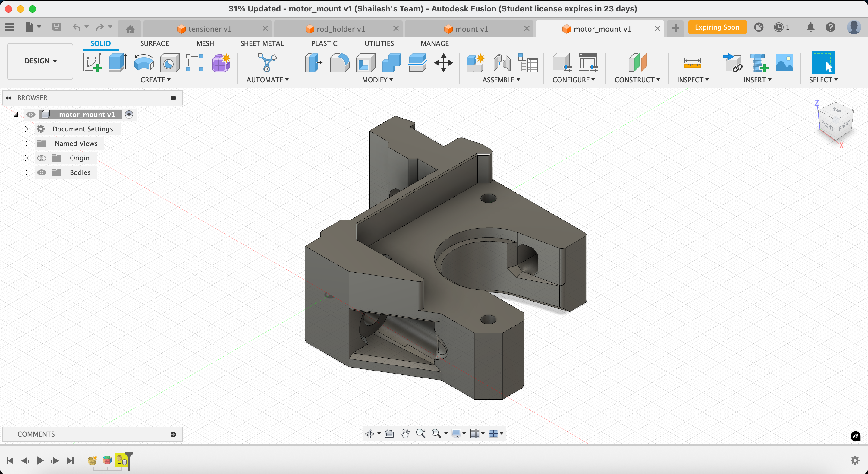Screen dimensions: 868x474
Task: Switch to the SURFACE tab
Action: 155,43
